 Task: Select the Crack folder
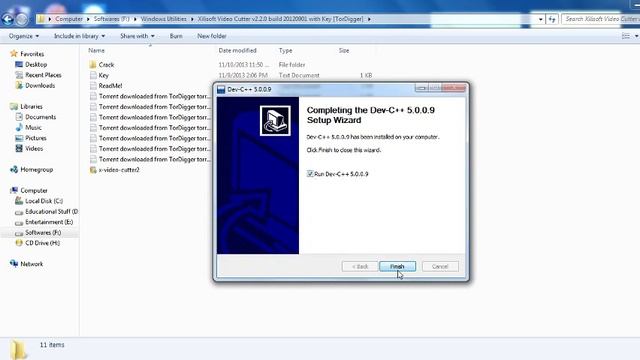coord(106,64)
